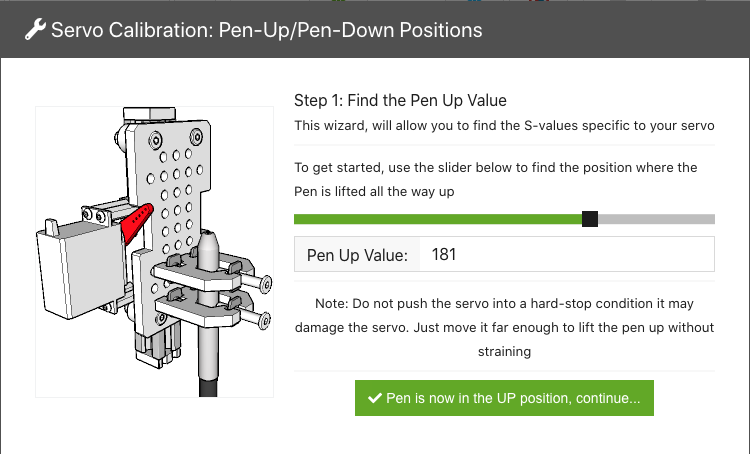Click the lower thumbscrew on the pen holder

pos(256,318)
